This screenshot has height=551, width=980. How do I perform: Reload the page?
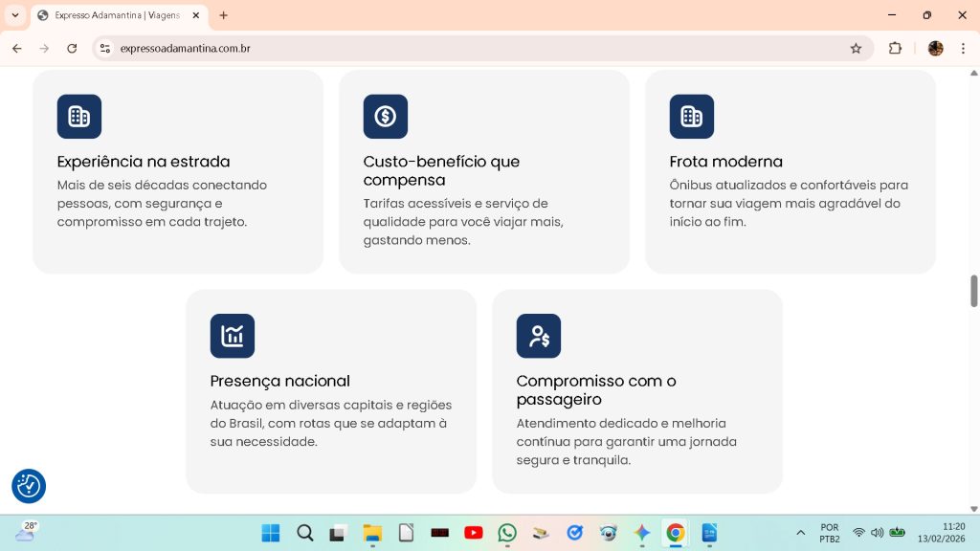pyautogui.click(x=72, y=48)
